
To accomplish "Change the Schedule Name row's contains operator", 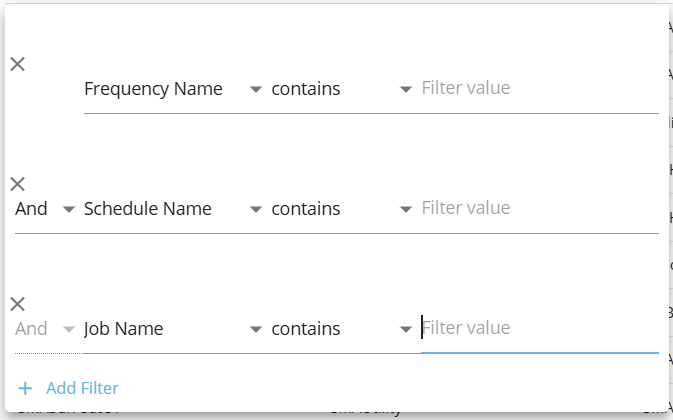I will pos(340,209).
